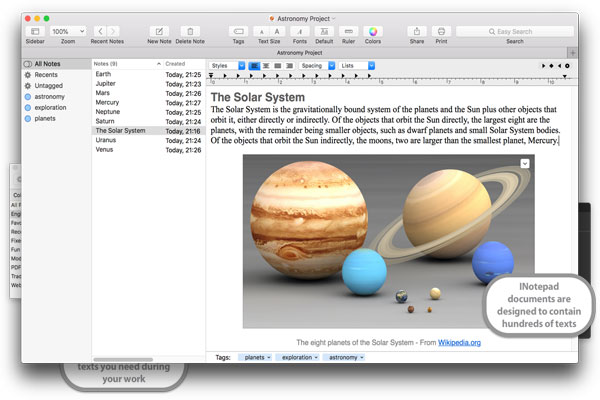Click the Easy Search field
The width and height of the screenshot is (600, 400).
pyautogui.click(x=515, y=32)
